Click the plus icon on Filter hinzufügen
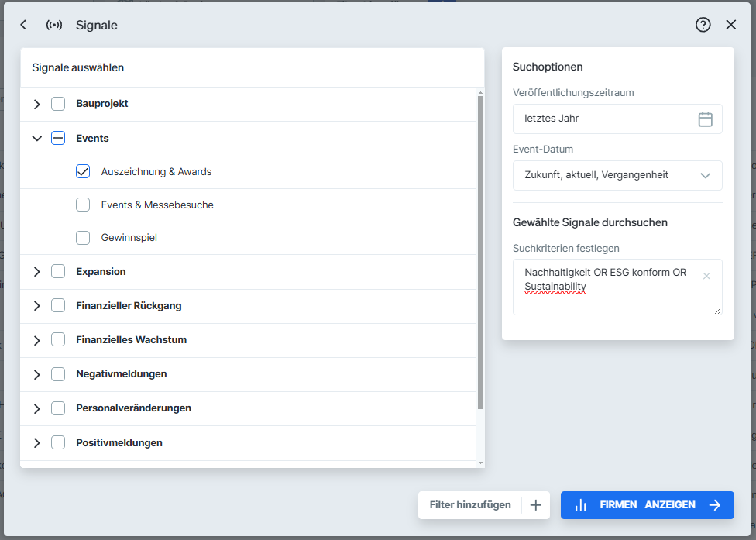The image size is (756, 540). [x=535, y=504]
